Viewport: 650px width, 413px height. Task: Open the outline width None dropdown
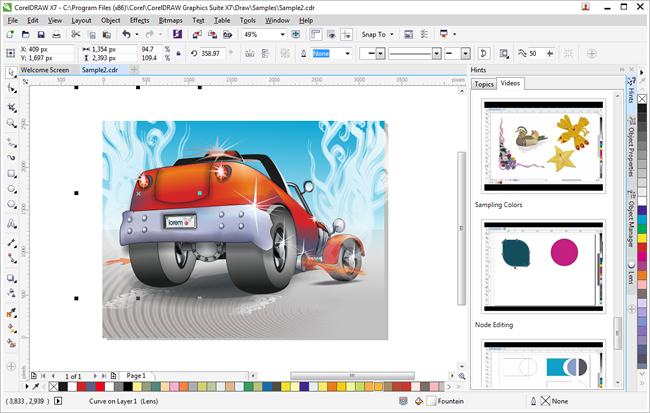(347, 53)
